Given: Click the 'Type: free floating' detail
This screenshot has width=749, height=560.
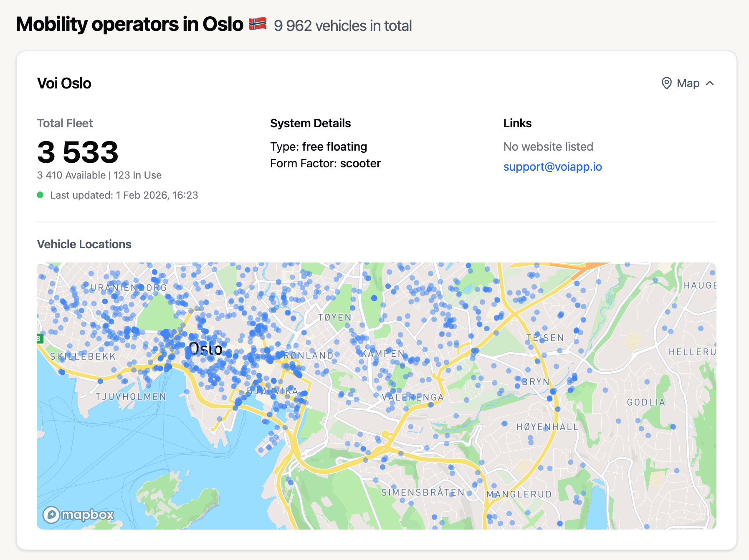Looking at the screenshot, I should click(319, 147).
